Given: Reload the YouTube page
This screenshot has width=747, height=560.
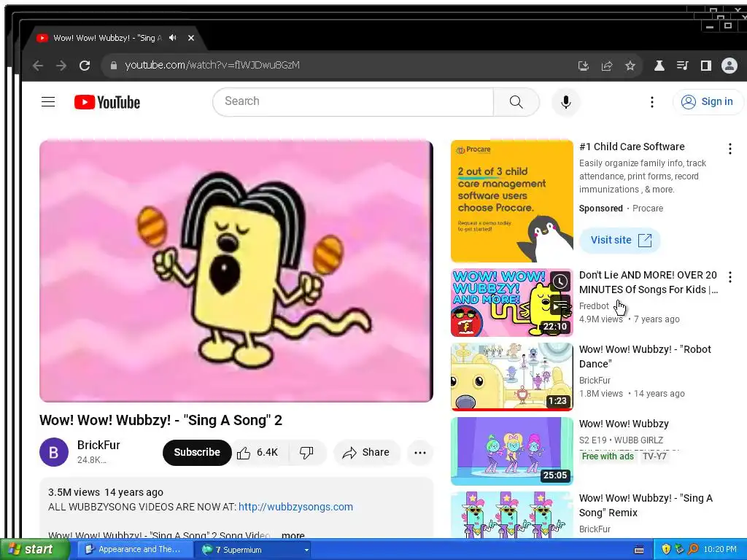Looking at the screenshot, I should pos(85,66).
